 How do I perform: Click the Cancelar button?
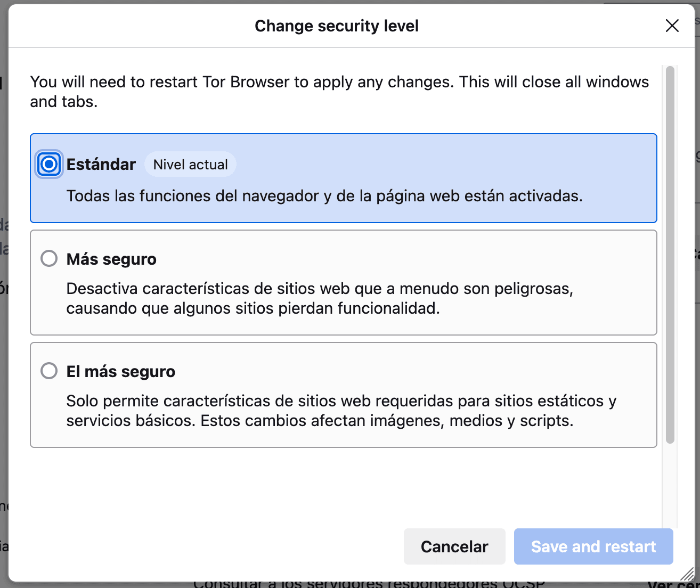point(454,546)
